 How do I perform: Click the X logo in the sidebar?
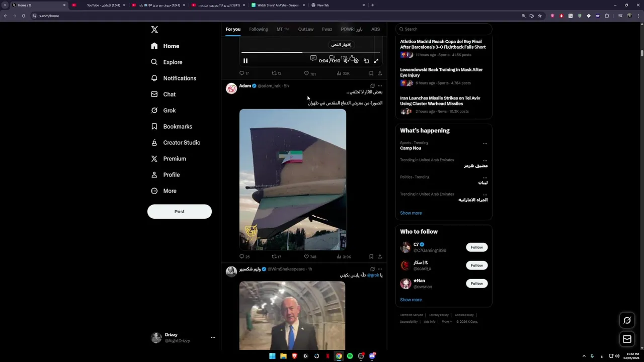tap(154, 30)
